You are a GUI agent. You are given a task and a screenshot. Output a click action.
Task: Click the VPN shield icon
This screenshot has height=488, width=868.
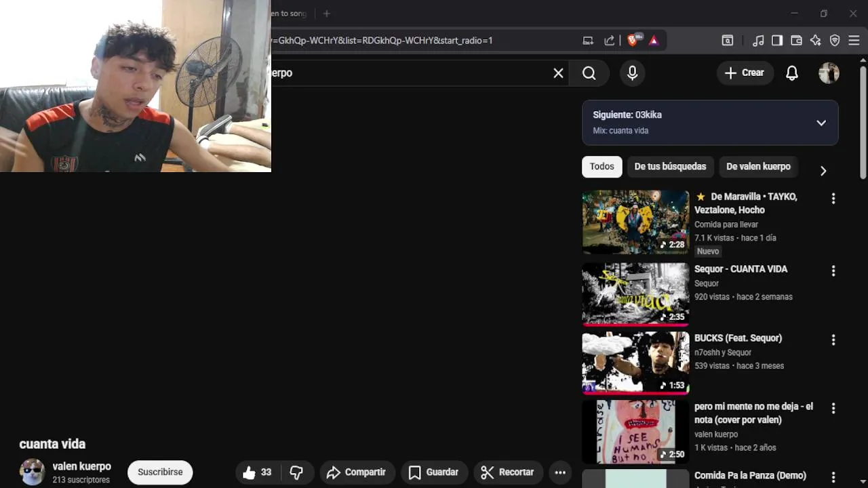click(835, 41)
